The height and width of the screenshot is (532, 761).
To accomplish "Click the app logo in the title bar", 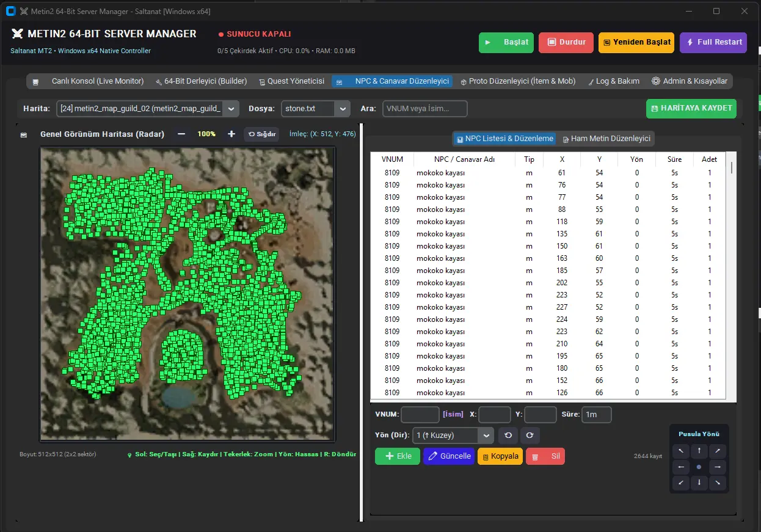I will point(10,11).
